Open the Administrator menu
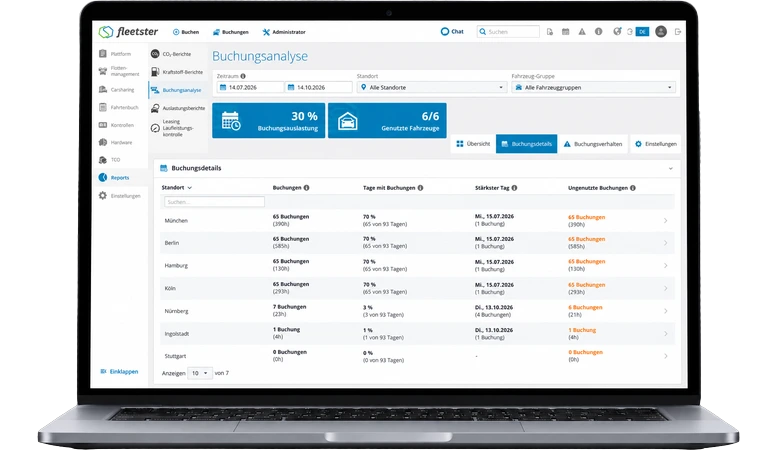Viewport: 777px width, 450px height. (x=284, y=32)
